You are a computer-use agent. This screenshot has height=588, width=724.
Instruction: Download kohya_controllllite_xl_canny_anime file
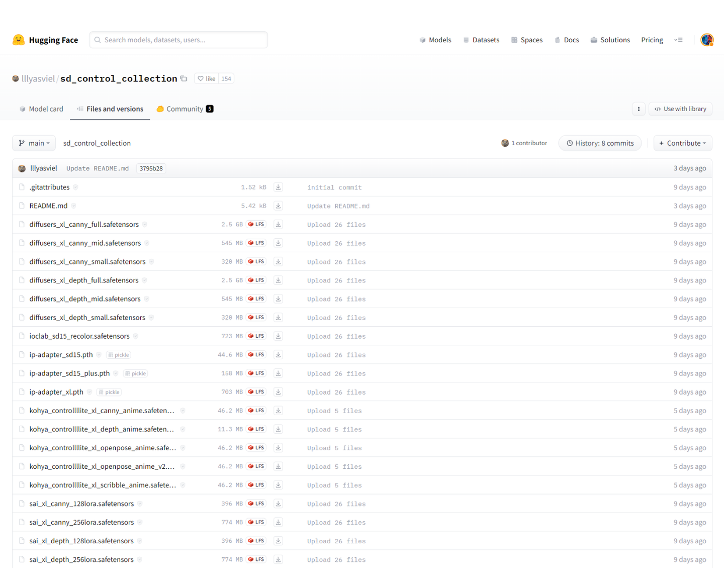(x=278, y=410)
